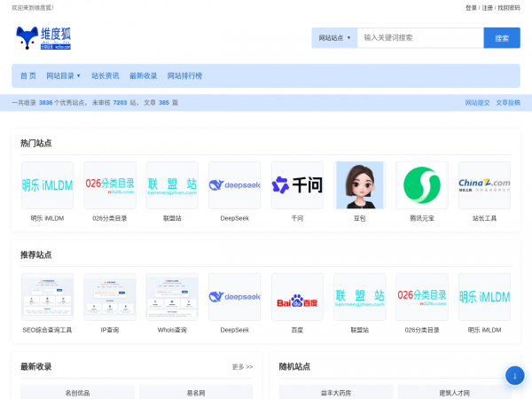The width and height of the screenshot is (532, 399).
Task: Focus the 输入关键词搜索 input field
Action: pyautogui.click(x=420, y=37)
